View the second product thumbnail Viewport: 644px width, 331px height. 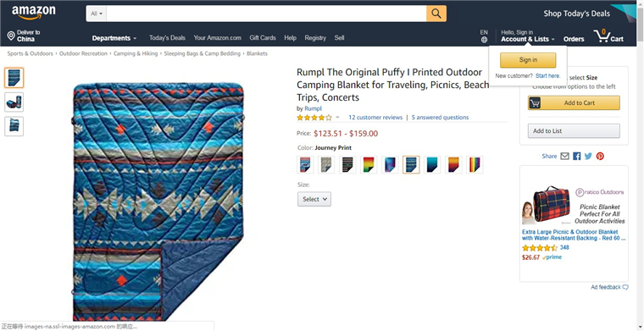(14, 102)
